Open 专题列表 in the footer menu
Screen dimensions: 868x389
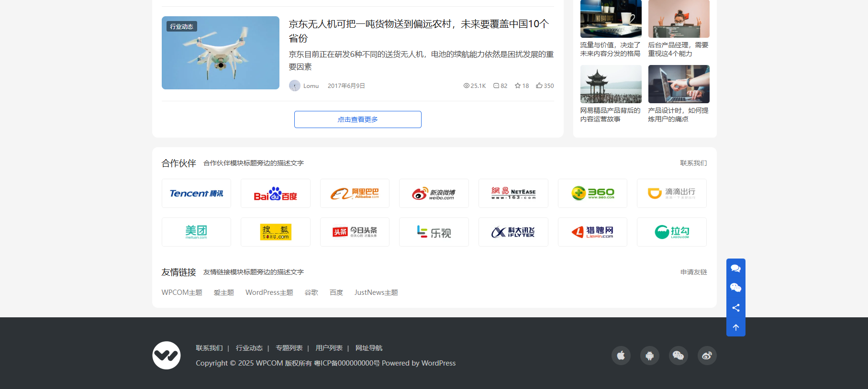[289, 348]
